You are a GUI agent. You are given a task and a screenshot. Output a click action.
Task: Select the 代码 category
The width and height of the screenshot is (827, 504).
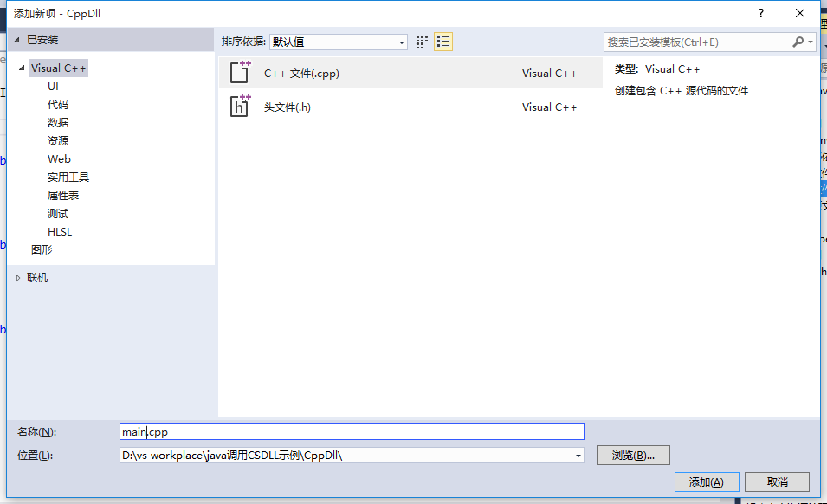(57, 105)
